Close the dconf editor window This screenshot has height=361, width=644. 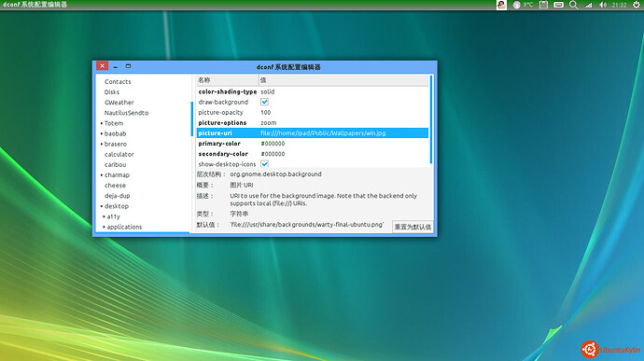tap(103, 65)
